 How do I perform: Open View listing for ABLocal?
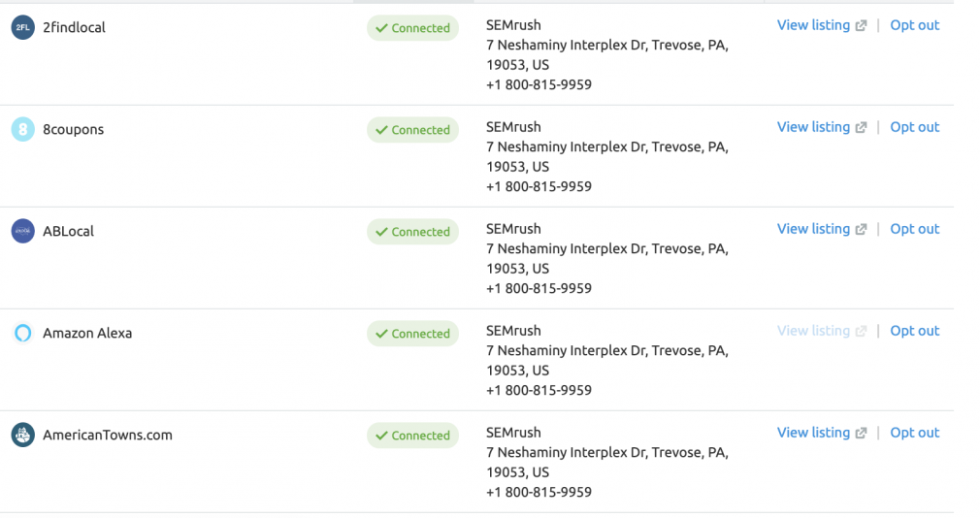point(813,229)
